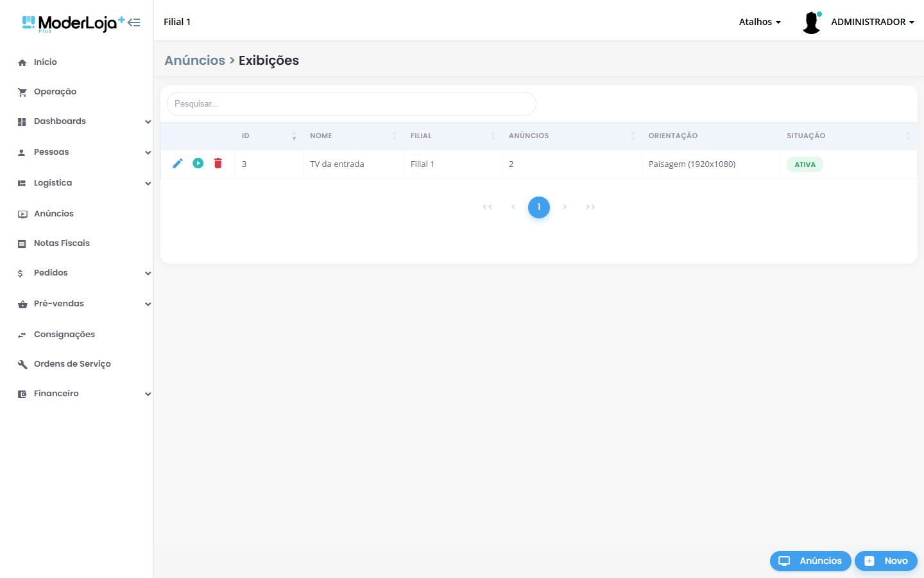Click the Filial 1 label in the header
The height and width of the screenshot is (578, 924).
click(177, 22)
